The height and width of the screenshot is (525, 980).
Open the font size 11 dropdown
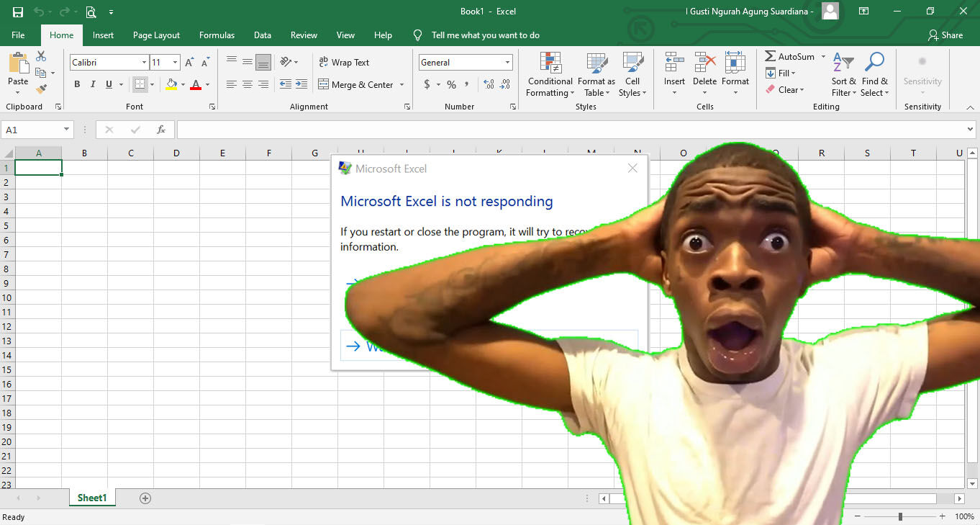point(175,63)
